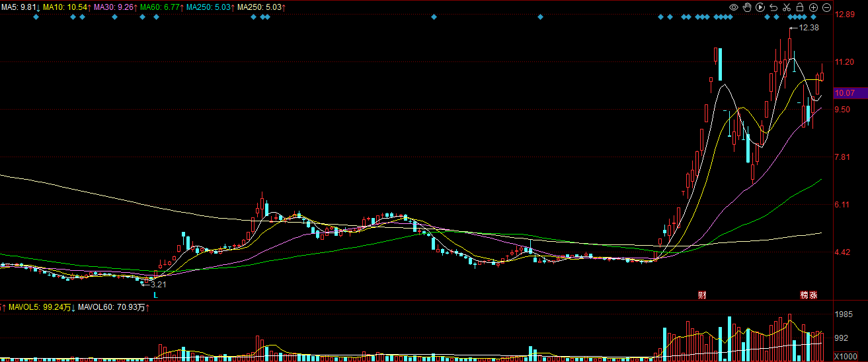Zoom out with the minus circle icon
The height and width of the screenshot is (362, 868).
click(x=826, y=7)
